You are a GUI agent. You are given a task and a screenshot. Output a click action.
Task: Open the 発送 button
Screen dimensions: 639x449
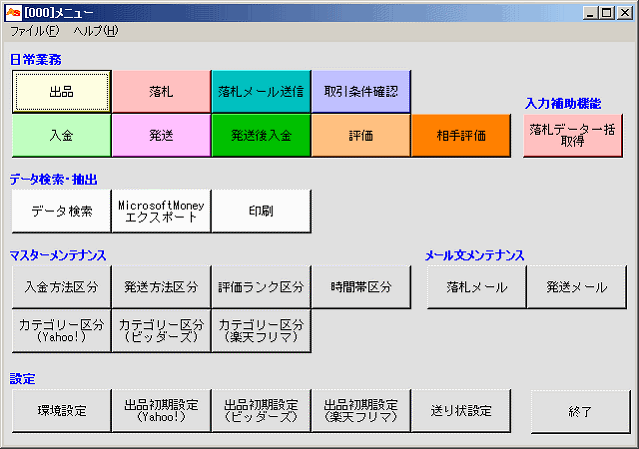(161, 136)
